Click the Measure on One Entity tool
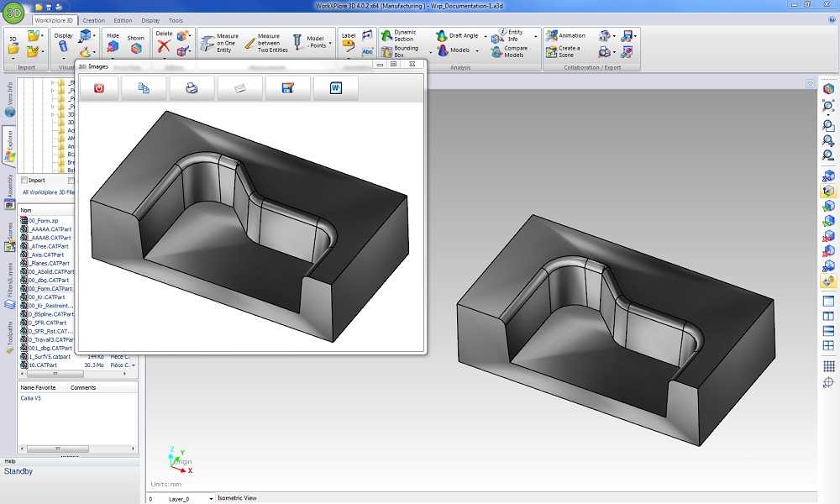The image size is (840, 504). 218,44
